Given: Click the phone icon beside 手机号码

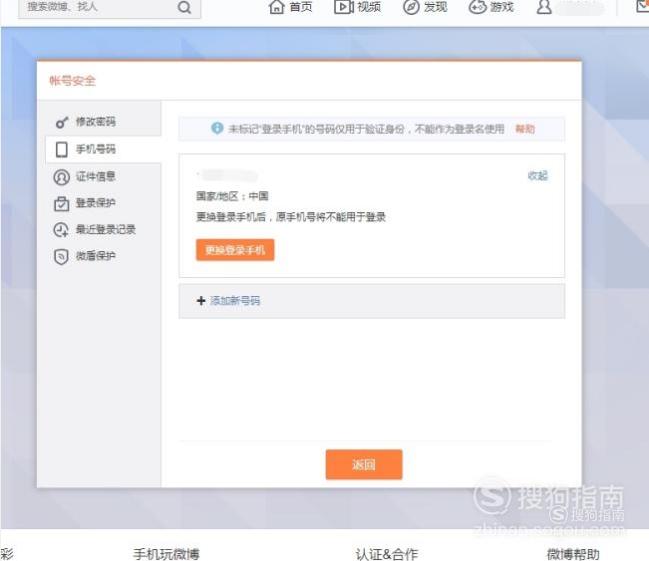Looking at the screenshot, I should [62, 149].
